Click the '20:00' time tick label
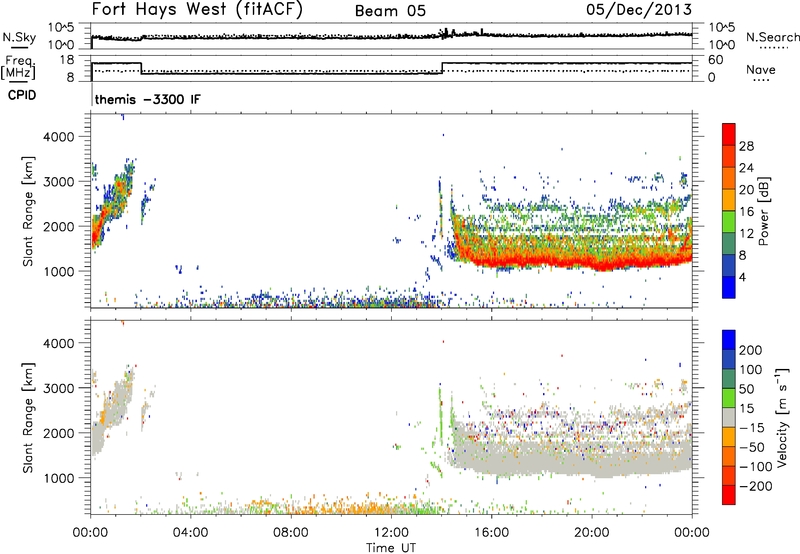The height and width of the screenshot is (554, 800). click(591, 533)
